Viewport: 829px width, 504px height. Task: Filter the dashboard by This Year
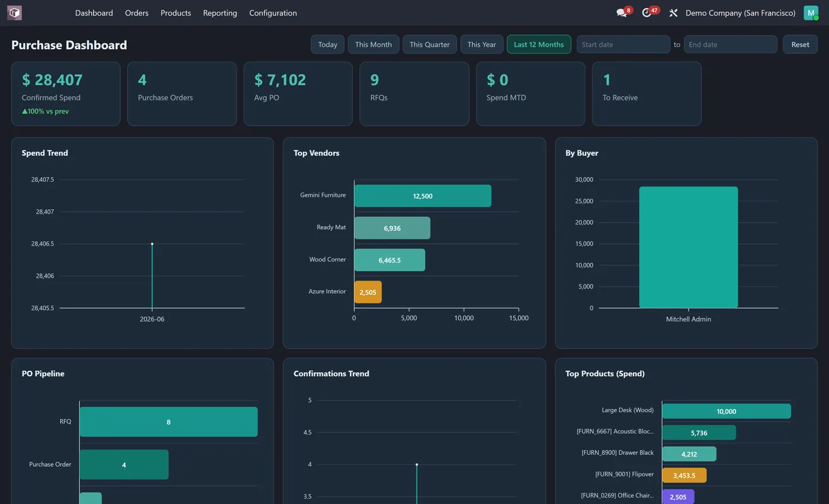(481, 44)
